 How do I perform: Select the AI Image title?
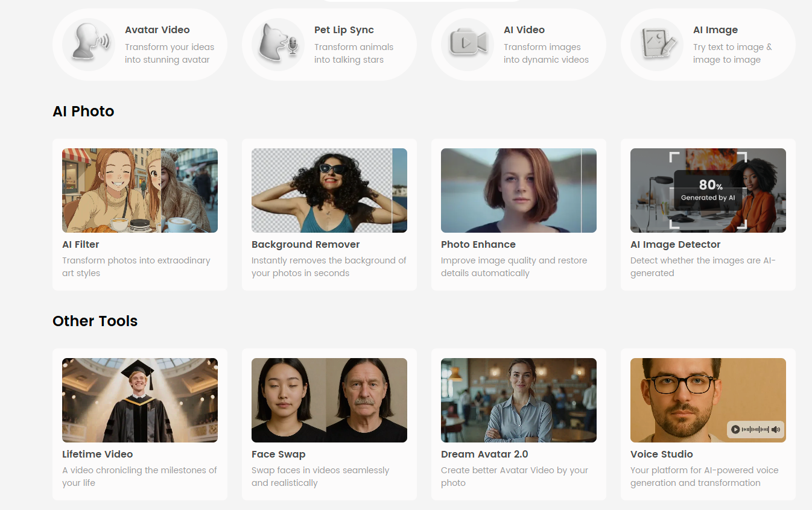(x=715, y=30)
